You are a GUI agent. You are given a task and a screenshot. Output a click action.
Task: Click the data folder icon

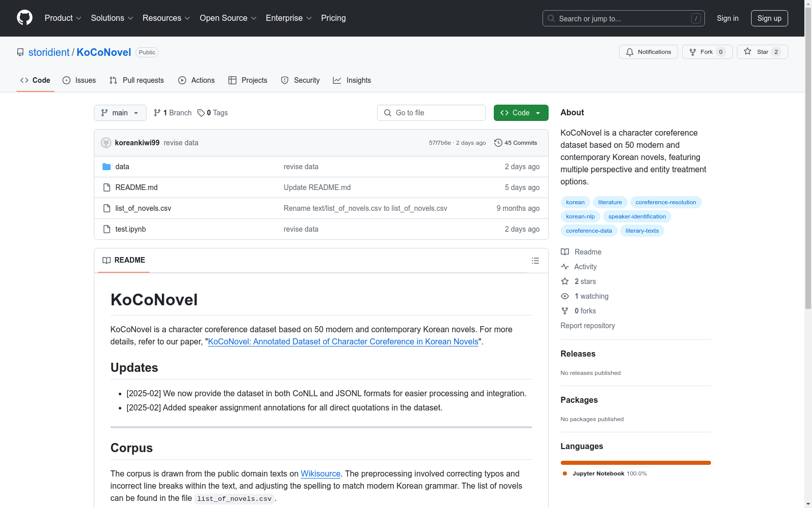pyautogui.click(x=107, y=167)
